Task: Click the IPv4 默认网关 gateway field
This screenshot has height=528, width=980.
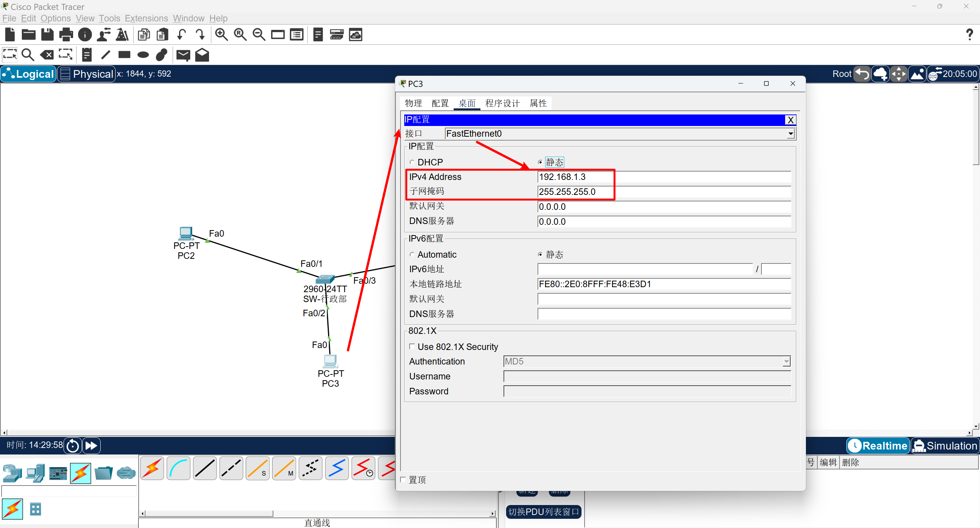Action: (x=664, y=207)
